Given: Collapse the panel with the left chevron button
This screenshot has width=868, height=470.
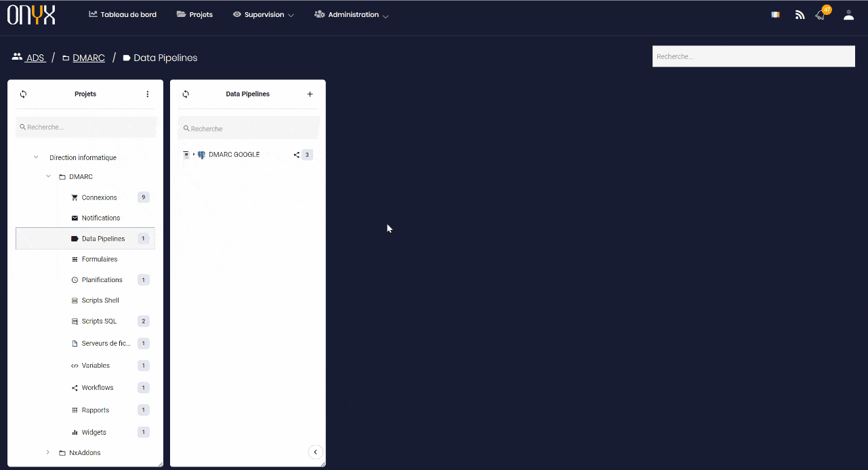Looking at the screenshot, I should 315,452.
